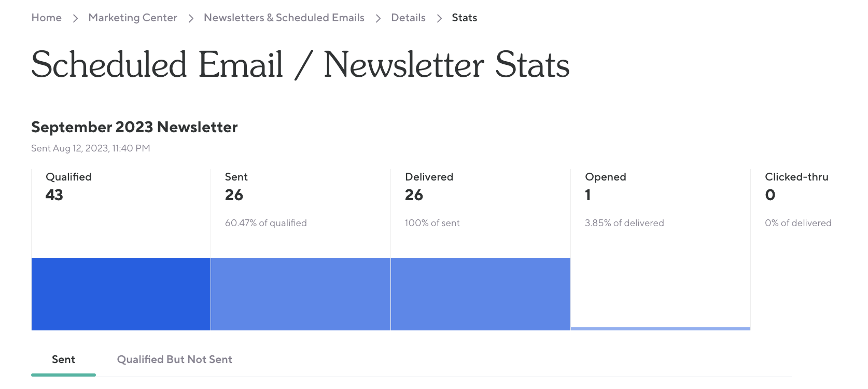Navigate back to Details breadcrumb
This screenshot has width=868, height=389.
tap(408, 18)
